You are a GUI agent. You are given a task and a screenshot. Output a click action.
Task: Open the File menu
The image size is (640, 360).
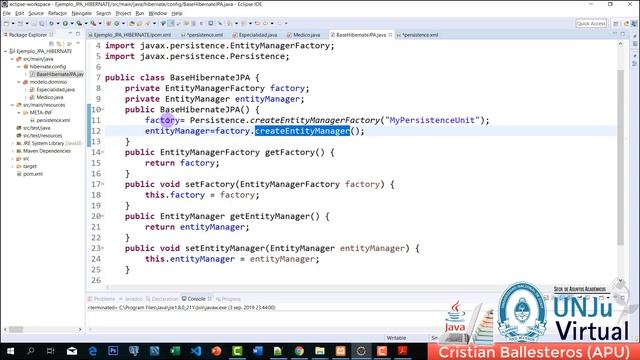[x=7, y=13]
